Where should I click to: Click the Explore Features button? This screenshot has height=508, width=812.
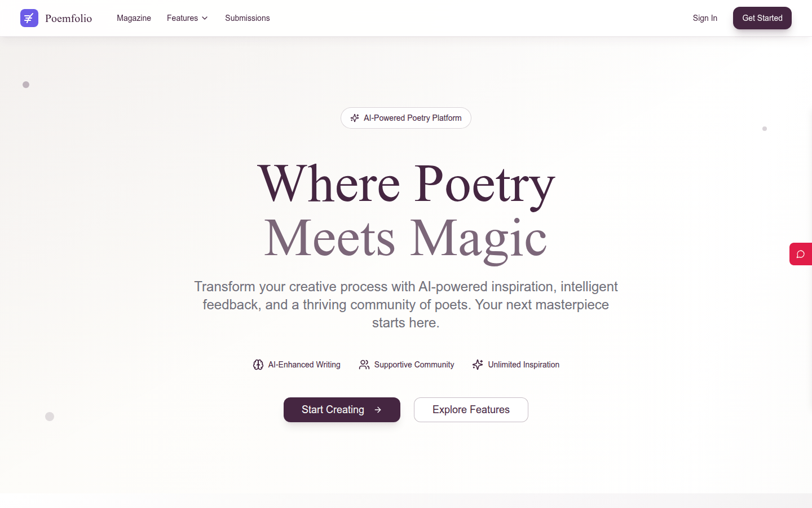471,410
